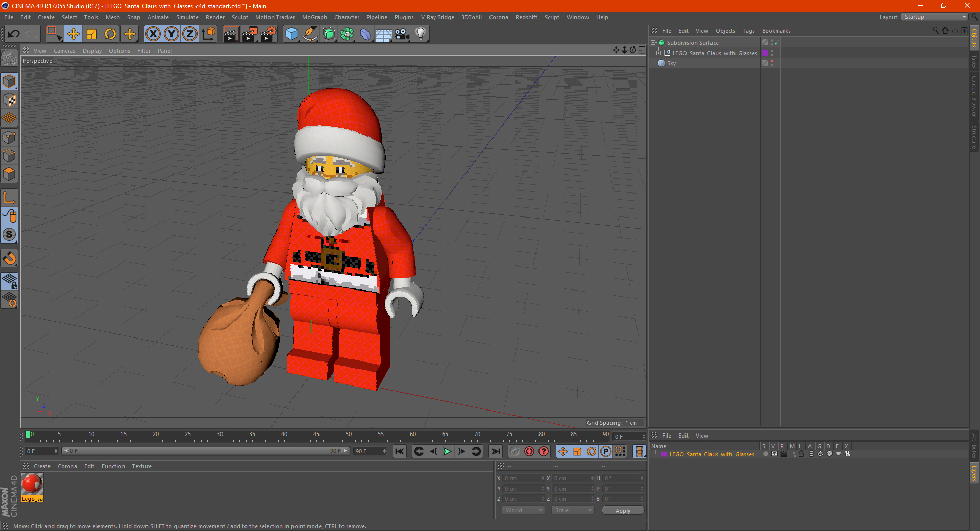Play the animation forward
The width and height of the screenshot is (980, 531).
[x=447, y=451]
